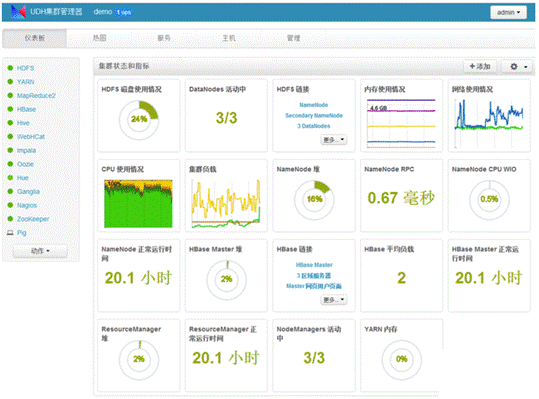Image resolution: width=539 pixels, height=399 pixels.
Task: Open the HBase Master link
Action: (314, 265)
